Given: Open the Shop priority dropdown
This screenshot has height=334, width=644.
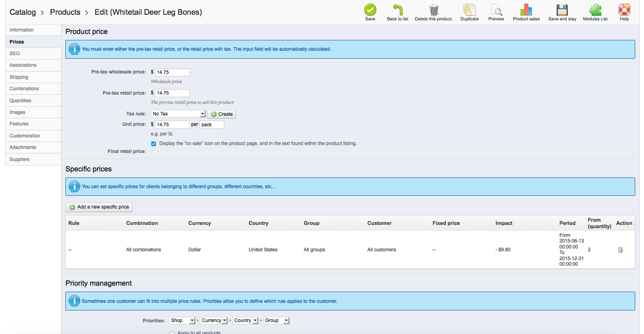Looking at the screenshot, I should (x=182, y=320).
